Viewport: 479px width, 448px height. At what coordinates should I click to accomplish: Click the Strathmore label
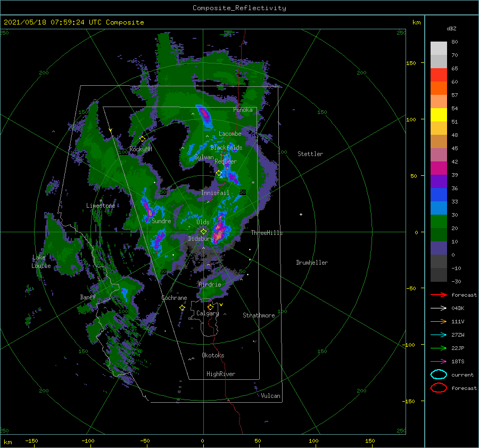(259, 315)
